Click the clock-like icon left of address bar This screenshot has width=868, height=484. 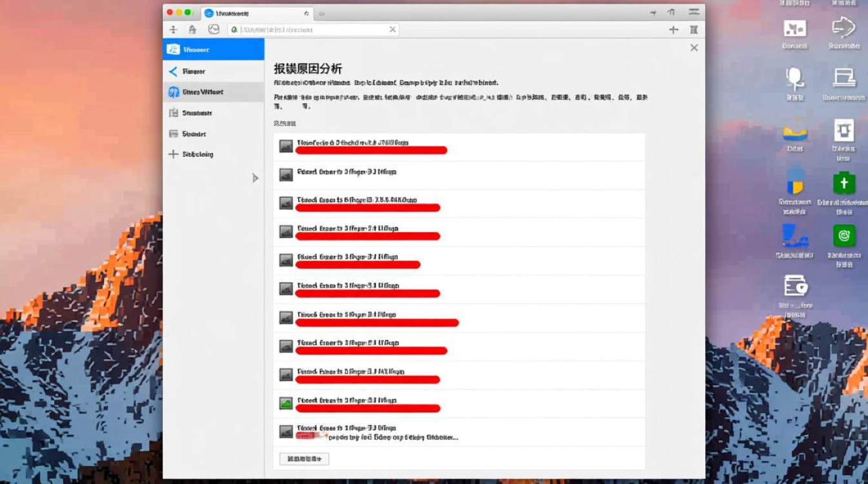tap(214, 30)
